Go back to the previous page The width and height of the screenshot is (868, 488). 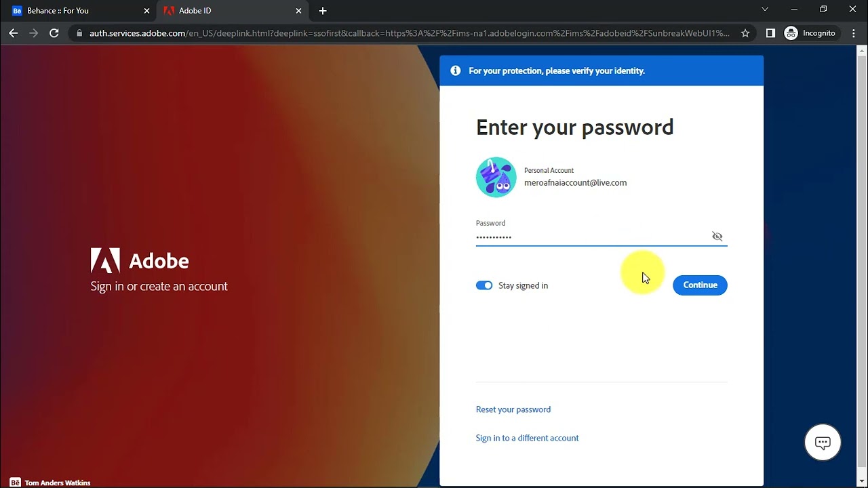14,33
